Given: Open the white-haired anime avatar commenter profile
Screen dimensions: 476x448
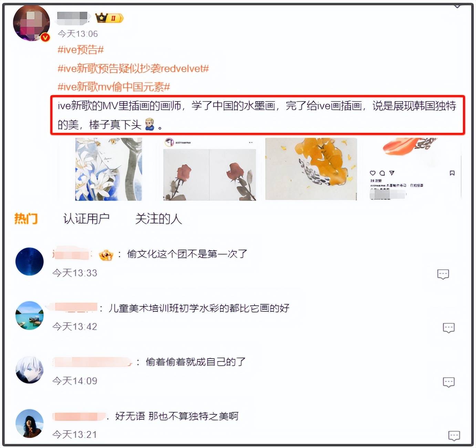Looking at the screenshot, I should coord(30,370).
